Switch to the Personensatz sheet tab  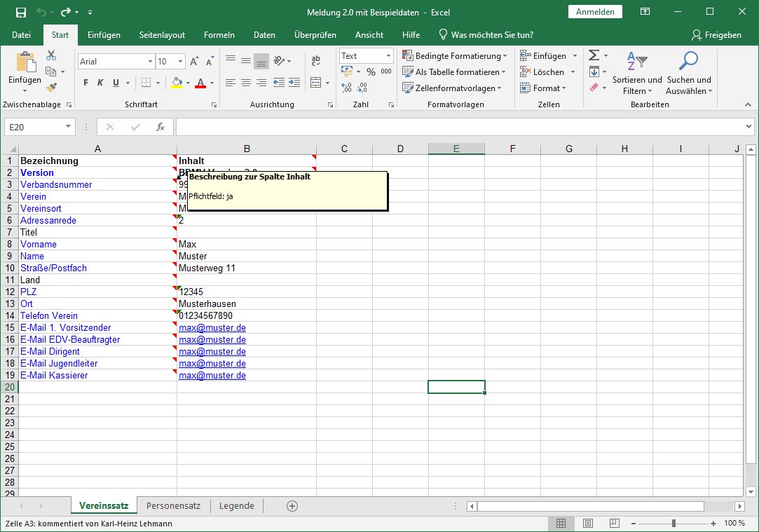coord(173,506)
